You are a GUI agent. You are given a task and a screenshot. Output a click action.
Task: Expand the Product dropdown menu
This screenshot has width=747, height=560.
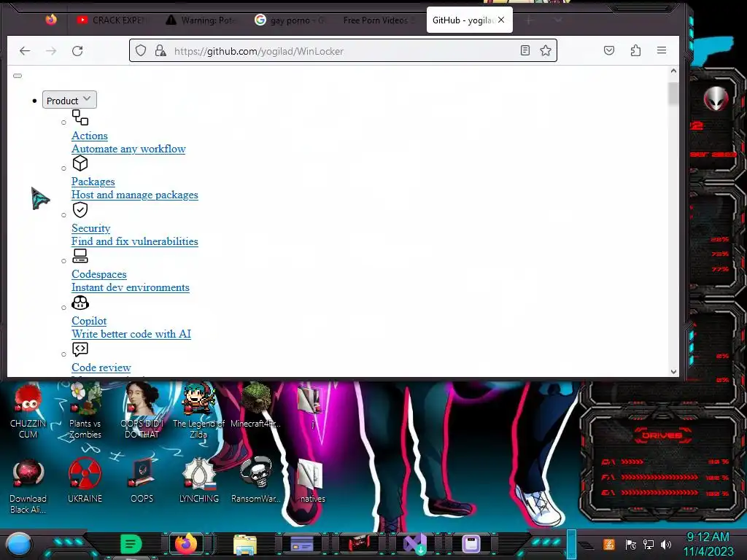click(69, 100)
